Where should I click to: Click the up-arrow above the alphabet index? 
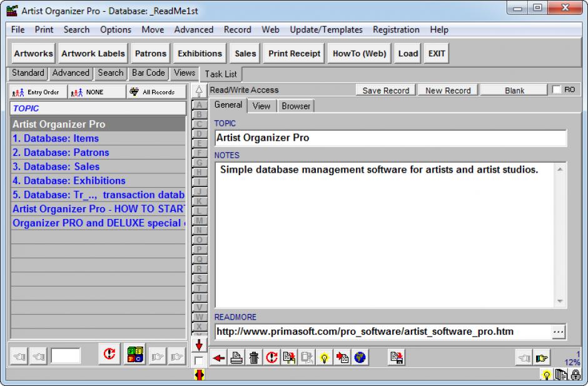[199, 91]
